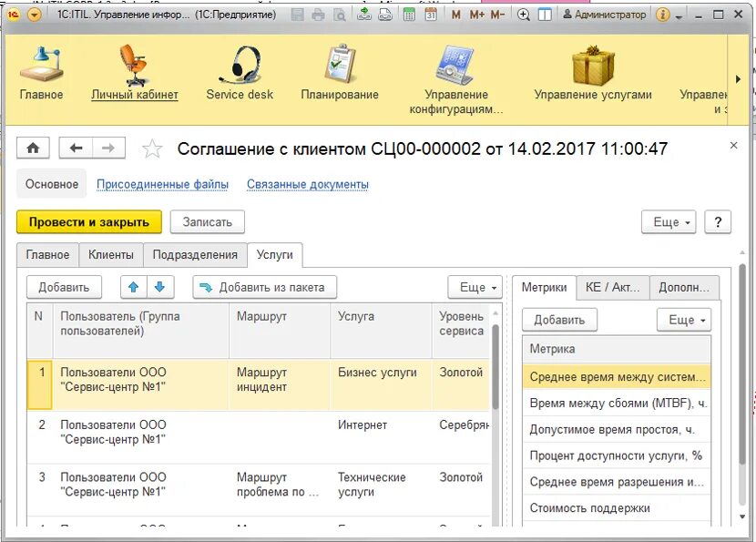Switch to the Клиенты tab
This screenshot has width=756, height=542.
[111, 255]
